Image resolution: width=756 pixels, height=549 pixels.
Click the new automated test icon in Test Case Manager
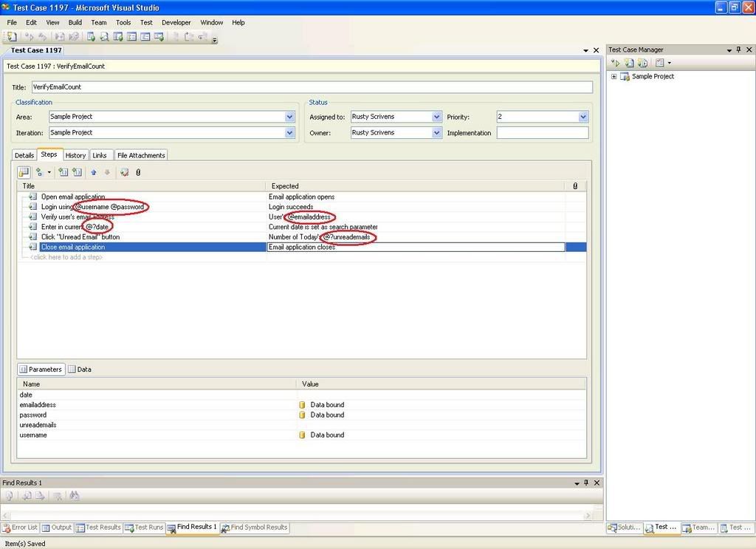click(x=643, y=63)
